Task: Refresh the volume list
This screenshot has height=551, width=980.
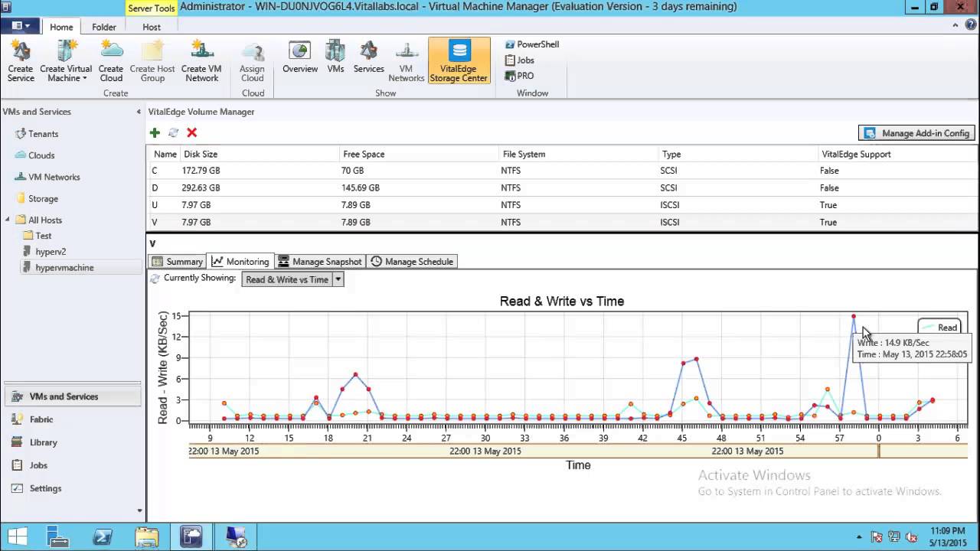Action: (x=173, y=133)
